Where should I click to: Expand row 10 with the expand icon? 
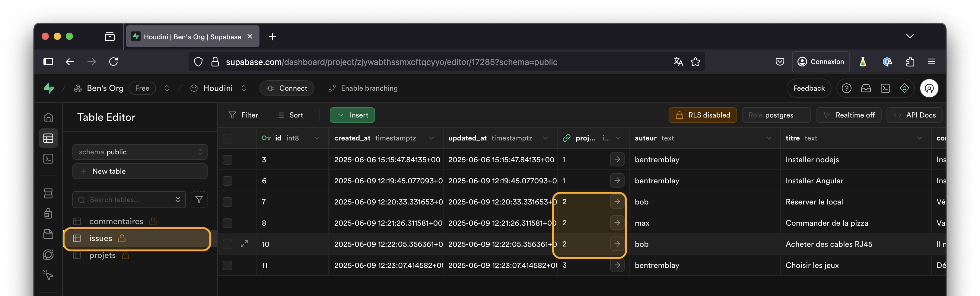(245, 244)
